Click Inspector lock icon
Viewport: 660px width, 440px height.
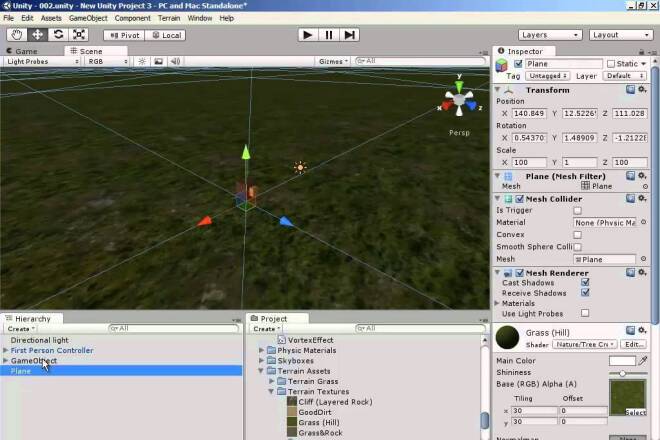641,52
